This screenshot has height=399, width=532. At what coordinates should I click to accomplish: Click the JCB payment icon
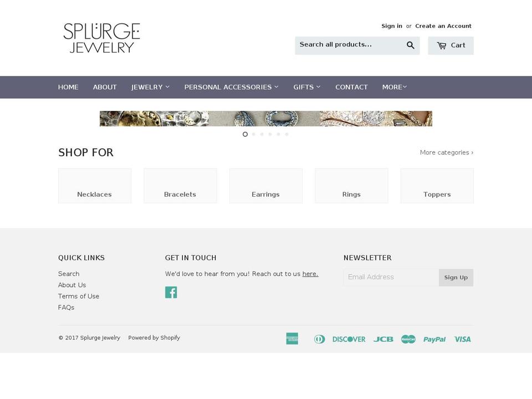click(383, 339)
